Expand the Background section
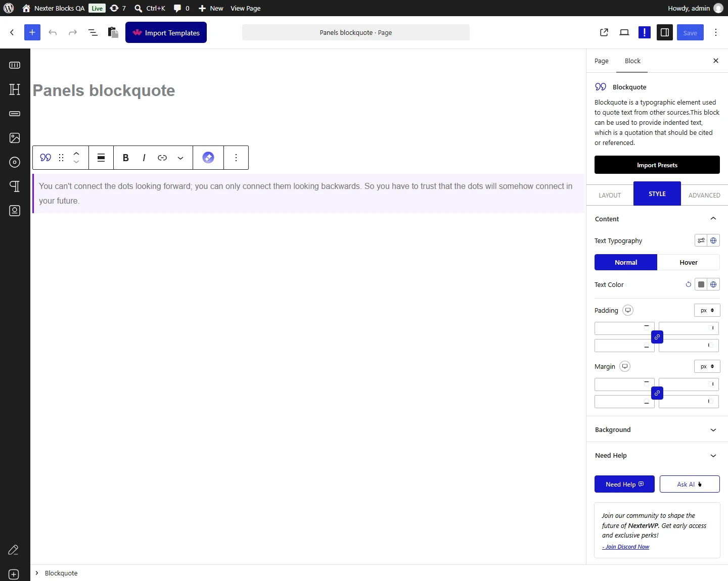 click(657, 429)
